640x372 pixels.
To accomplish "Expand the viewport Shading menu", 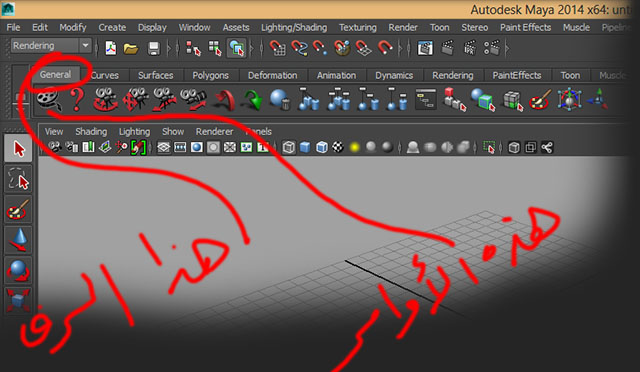I will pos(91,131).
